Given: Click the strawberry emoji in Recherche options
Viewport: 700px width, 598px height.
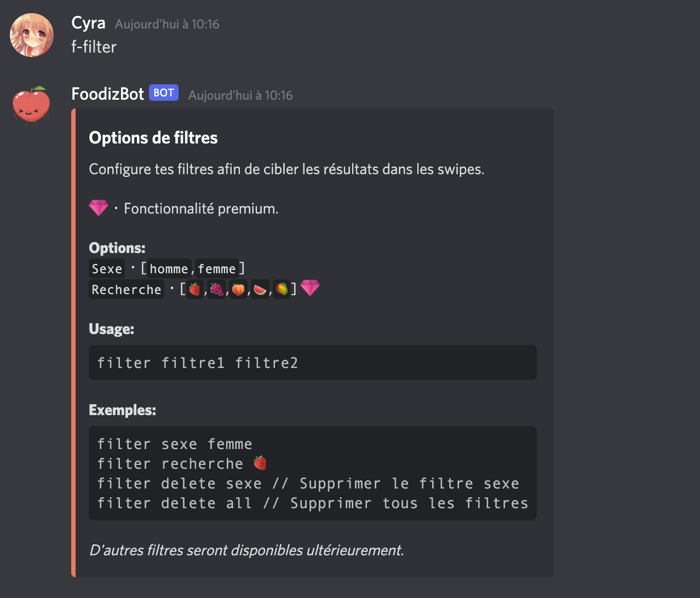Looking at the screenshot, I should click(194, 289).
